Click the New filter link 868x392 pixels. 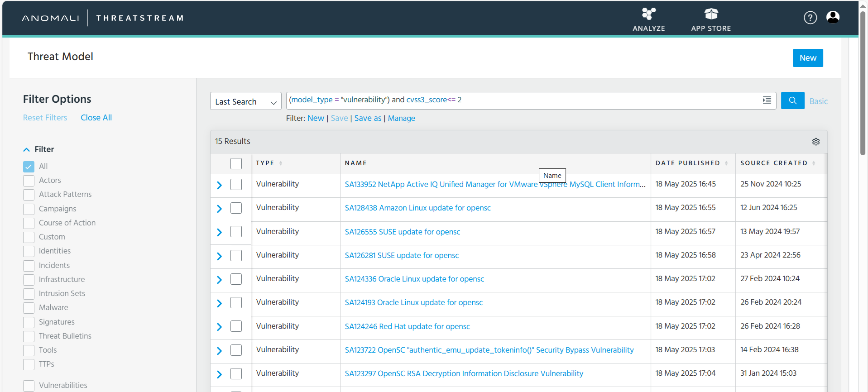[x=316, y=118]
